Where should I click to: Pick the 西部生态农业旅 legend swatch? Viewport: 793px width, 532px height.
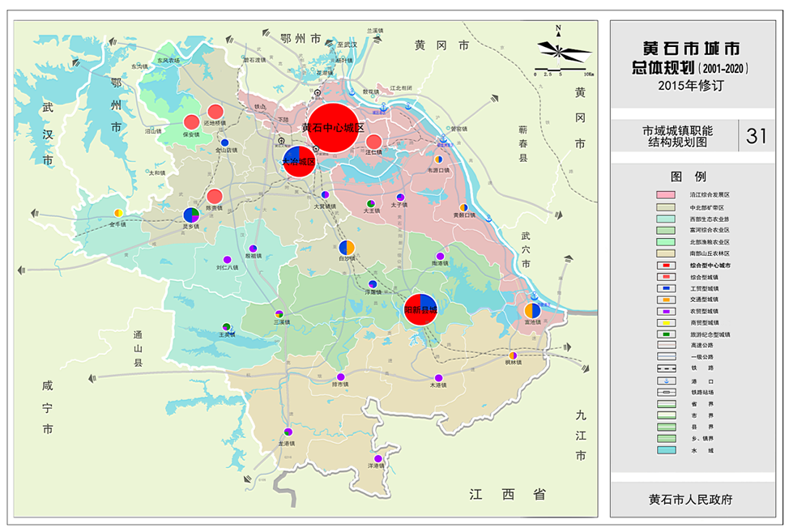point(666,219)
